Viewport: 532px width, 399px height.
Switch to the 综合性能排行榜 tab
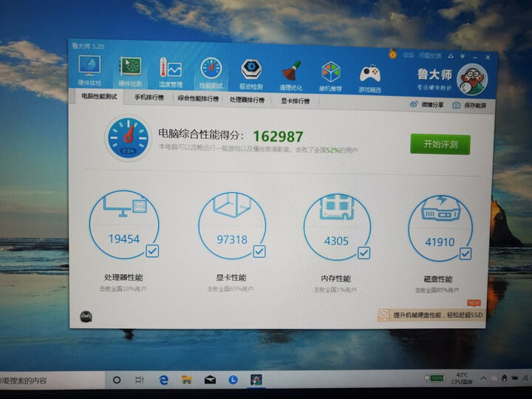click(198, 99)
